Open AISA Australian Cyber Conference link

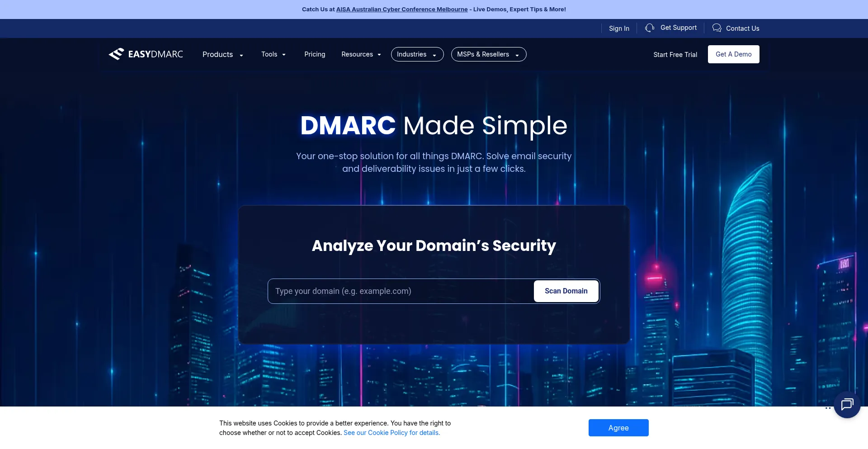click(x=401, y=9)
